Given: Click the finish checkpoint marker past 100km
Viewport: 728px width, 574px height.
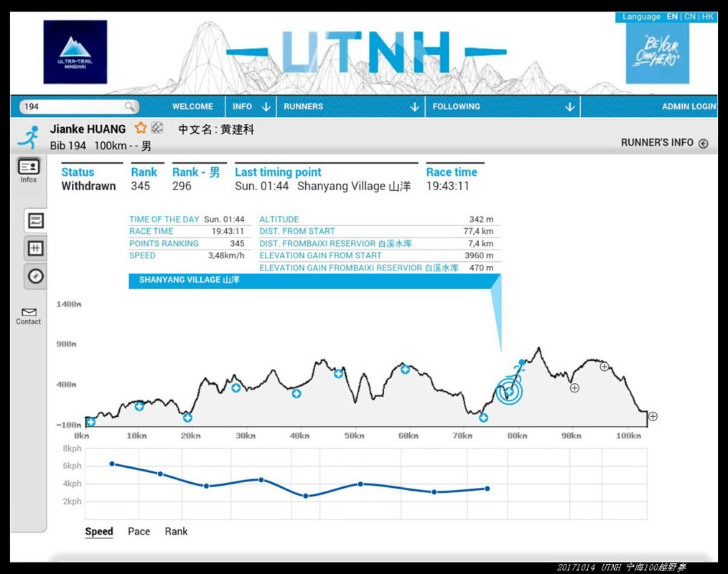Looking at the screenshot, I should point(653,416).
